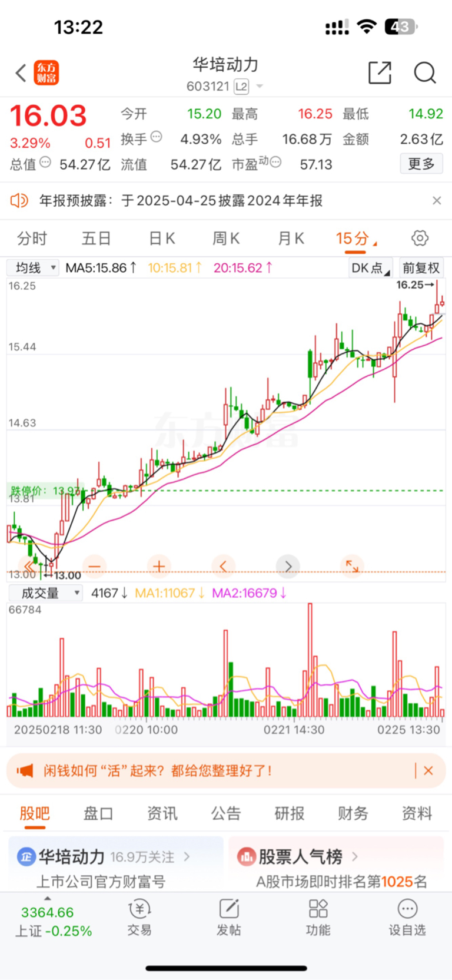Image resolution: width=452 pixels, height=980 pixels.
Task: Expand chevron next to 股票人气榜
Action: coord(355,856)
